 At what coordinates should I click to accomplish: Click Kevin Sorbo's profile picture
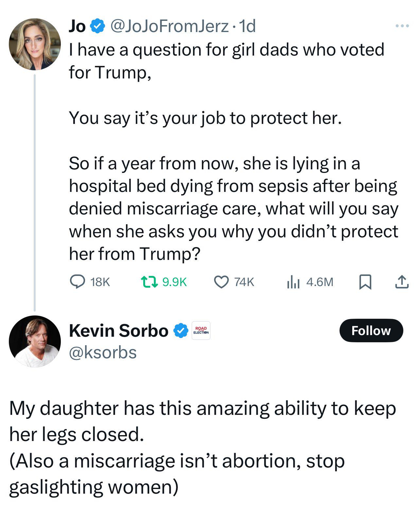[35, 341]
